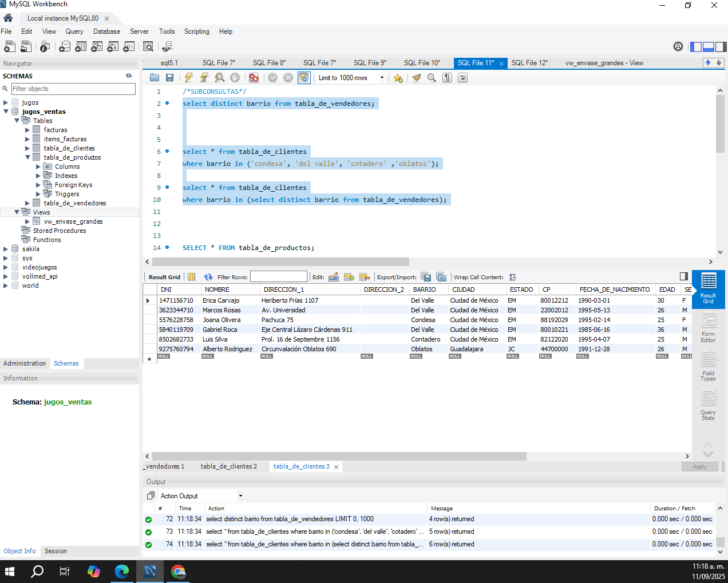This screenshot has height=583, width=728.
Task: Delete selected rows from result grid
Action: 365,277
